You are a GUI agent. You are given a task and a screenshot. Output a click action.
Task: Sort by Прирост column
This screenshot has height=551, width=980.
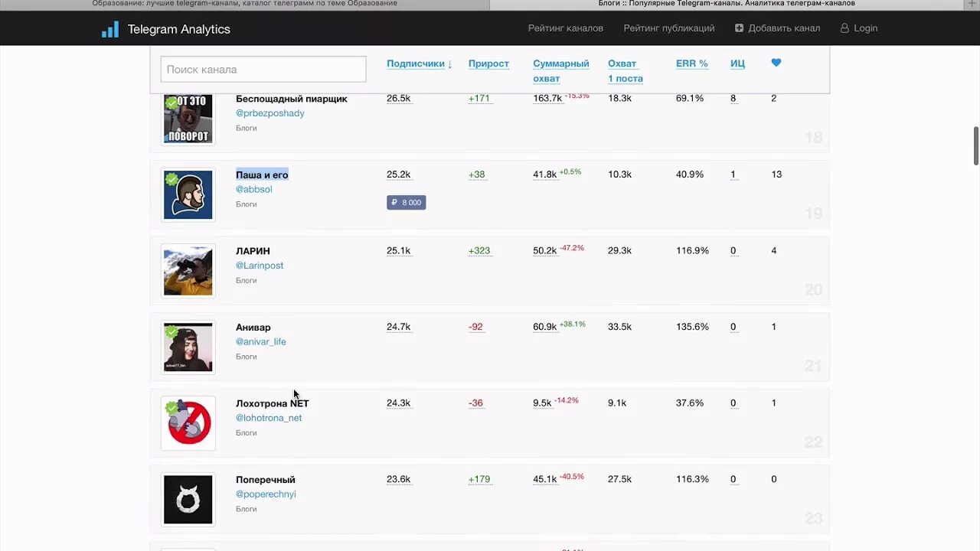(488, 64)
